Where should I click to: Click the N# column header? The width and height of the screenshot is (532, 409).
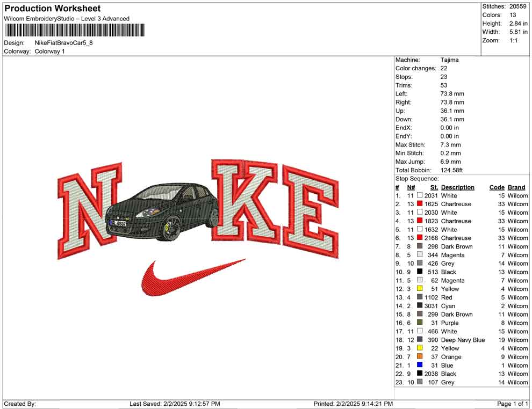[411, 187]
